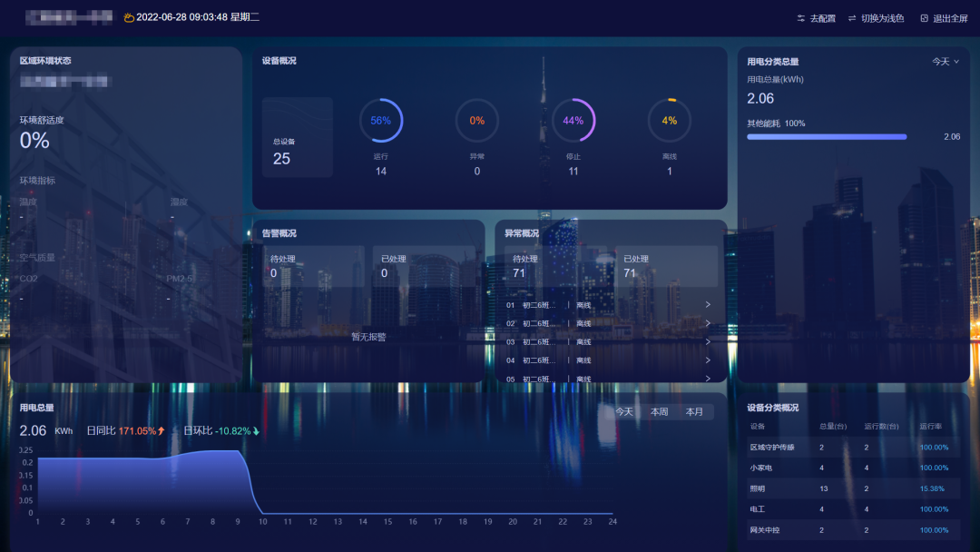Select the 本周 tab in 用电总量

click(x=660, y=411)
